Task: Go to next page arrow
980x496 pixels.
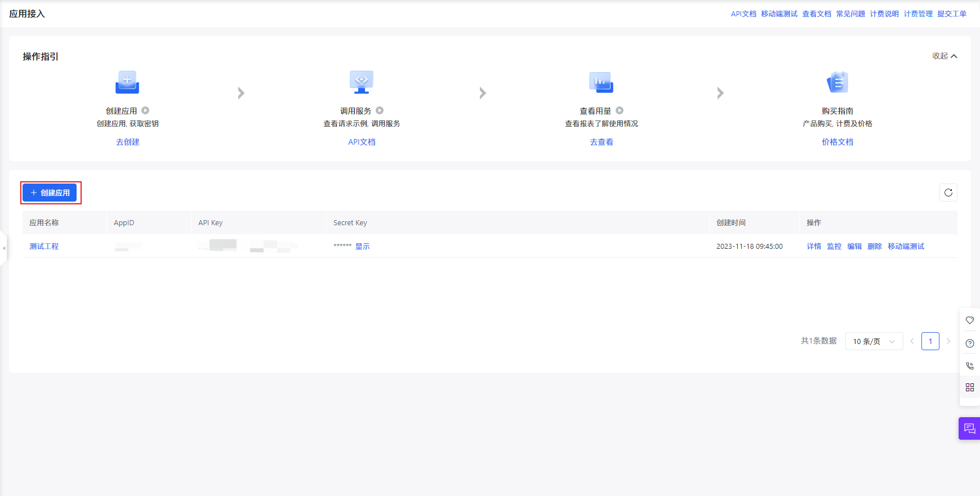Action: 948,341
